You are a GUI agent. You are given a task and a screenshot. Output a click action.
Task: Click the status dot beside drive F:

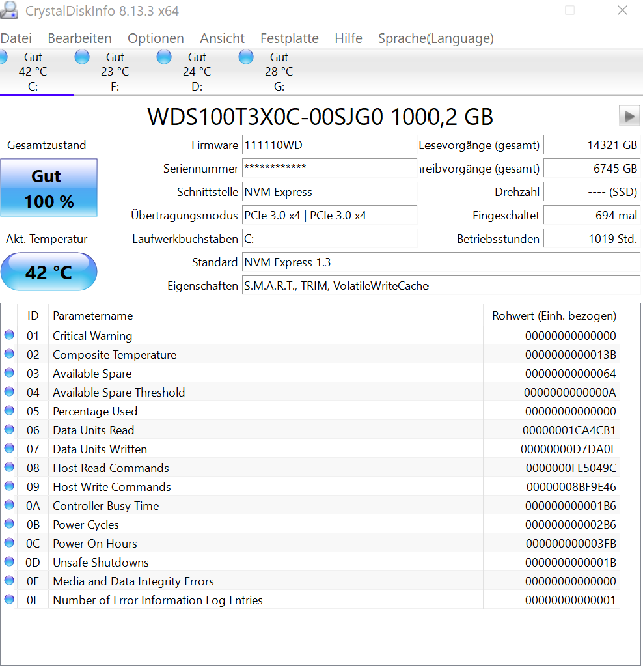[82, 57]
